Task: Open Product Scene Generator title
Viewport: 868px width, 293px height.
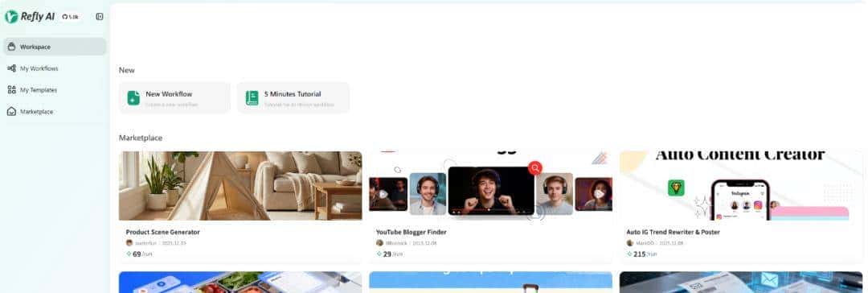Action: (x=162, y=232)
